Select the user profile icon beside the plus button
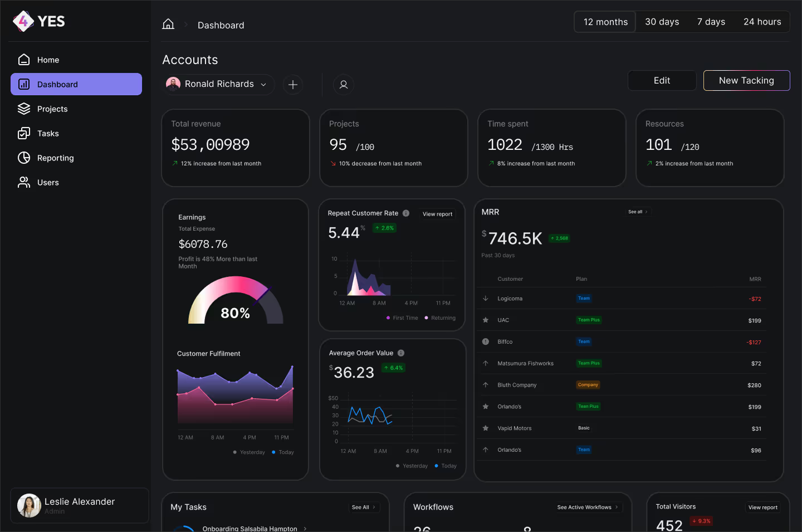Image resolution: width=802 pixels, height=532 pixels. (x=343, y=84)
